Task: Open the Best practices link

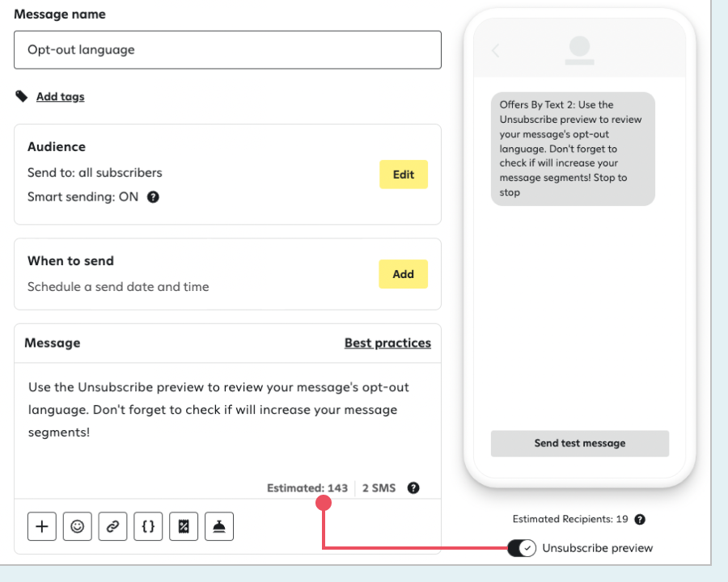Action: pos(387,343)
